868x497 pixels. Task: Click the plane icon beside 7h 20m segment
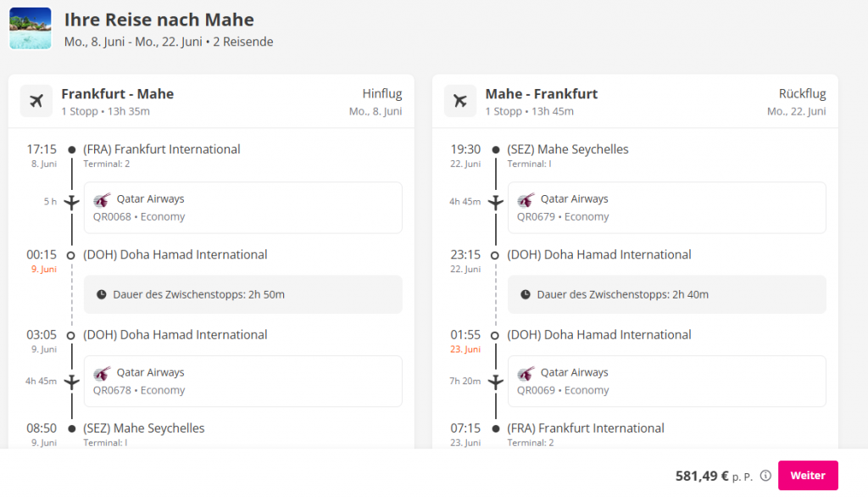click(495, 381)
